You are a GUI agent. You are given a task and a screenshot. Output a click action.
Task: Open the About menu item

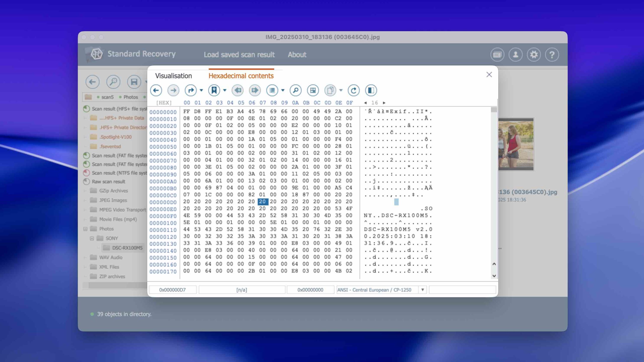[x=297, y=55]
